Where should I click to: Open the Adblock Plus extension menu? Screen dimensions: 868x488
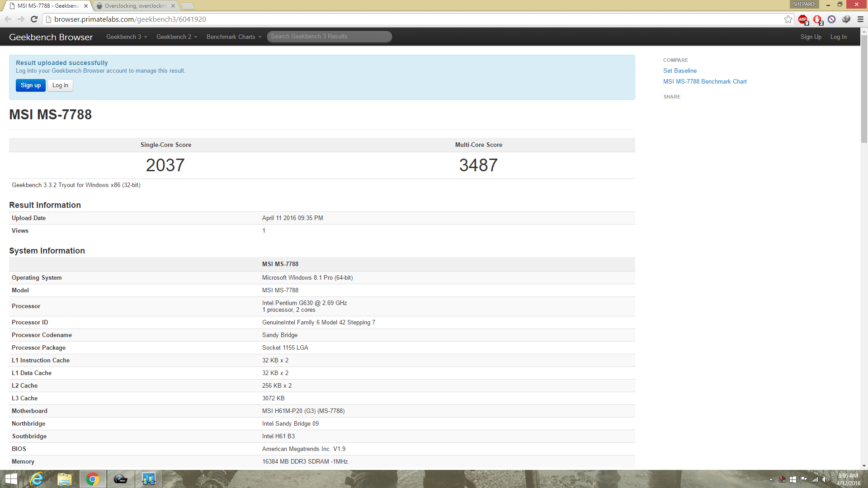coord(803,19)
